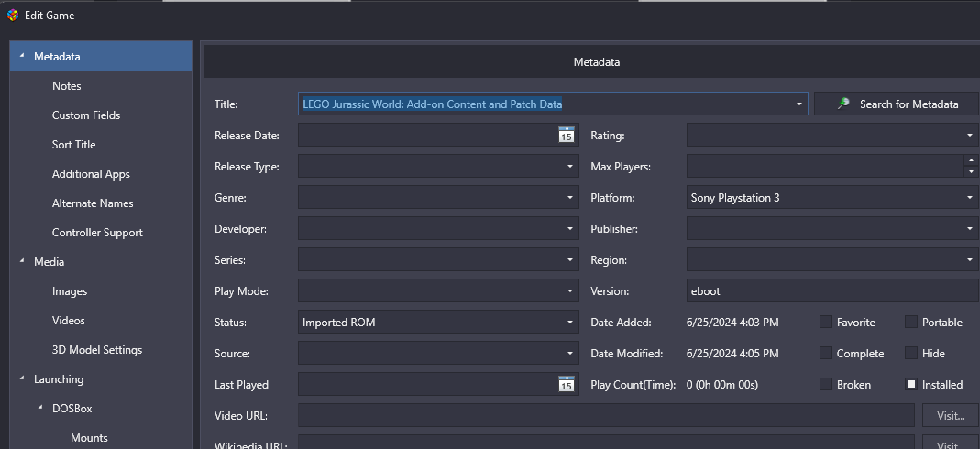Image resolution: width=980 pixels, height=449 pixels.
Task: Increase the Max Players value
Action: pyautogui.click(x=971, y=160)
